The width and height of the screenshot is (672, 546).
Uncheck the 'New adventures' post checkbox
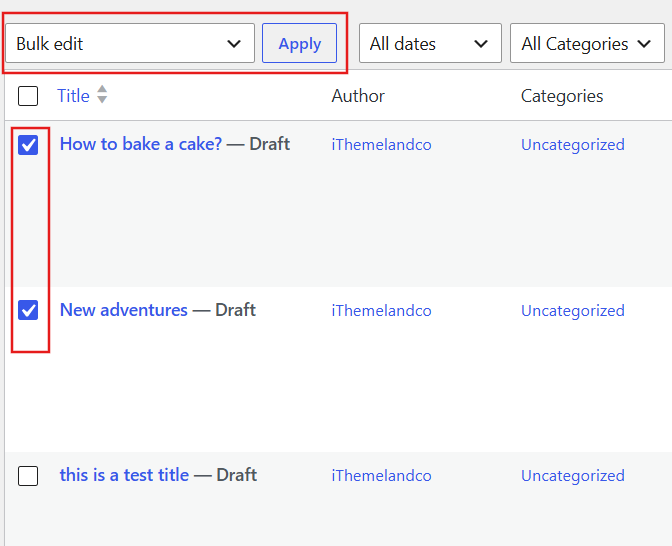point(28,310)
